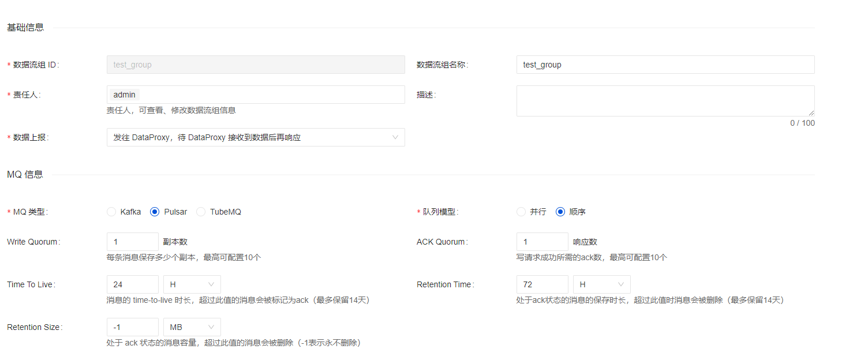The height and width of the screenshot is (364, 868).
Task: Click the Retention Size value input
Action: click(x=132, y=327)
